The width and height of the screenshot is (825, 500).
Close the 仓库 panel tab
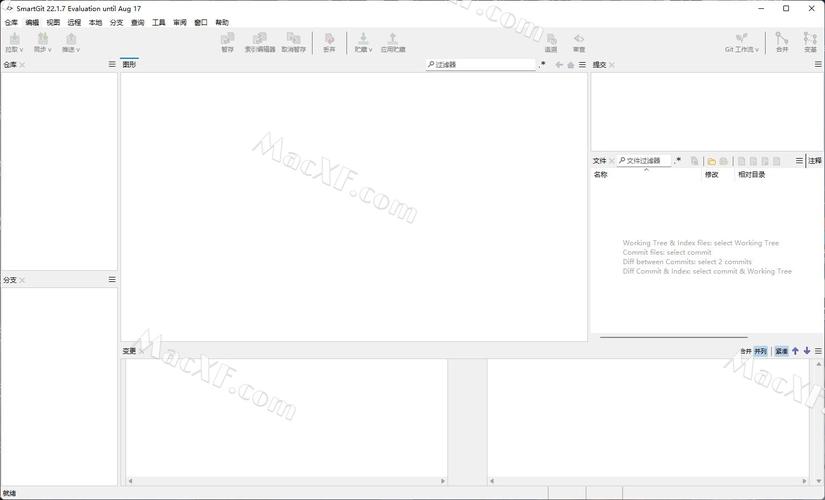(22, 65)
